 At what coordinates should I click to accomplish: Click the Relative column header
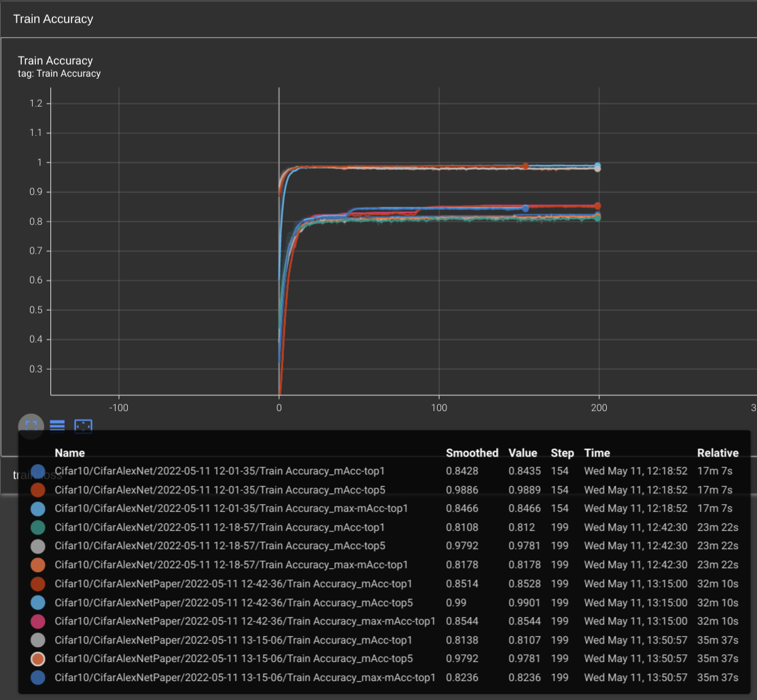coord(717,453)
